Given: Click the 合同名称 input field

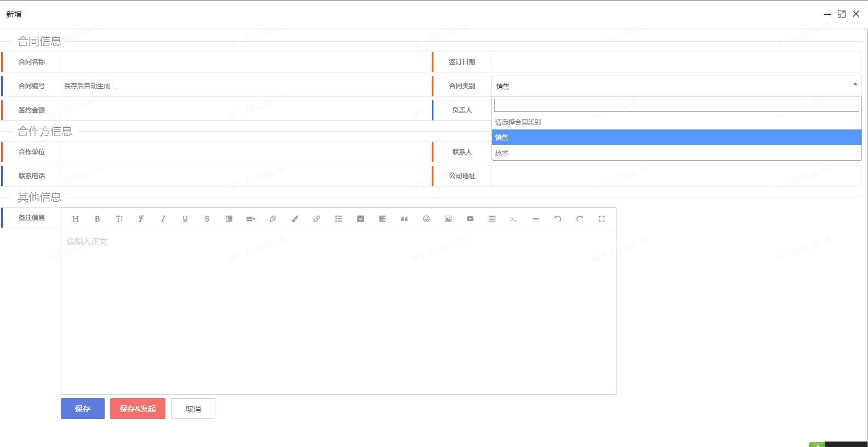Looking at the screenshot, I should pos(246,62).
